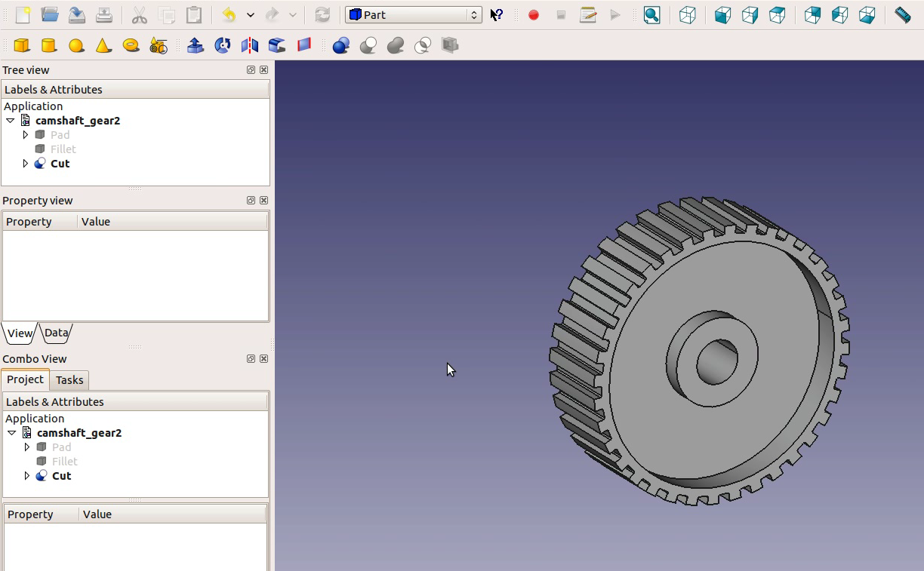Open the Measure tool
Image resolution: width=924 pixels, height=571 pixels.
[903, 14]
